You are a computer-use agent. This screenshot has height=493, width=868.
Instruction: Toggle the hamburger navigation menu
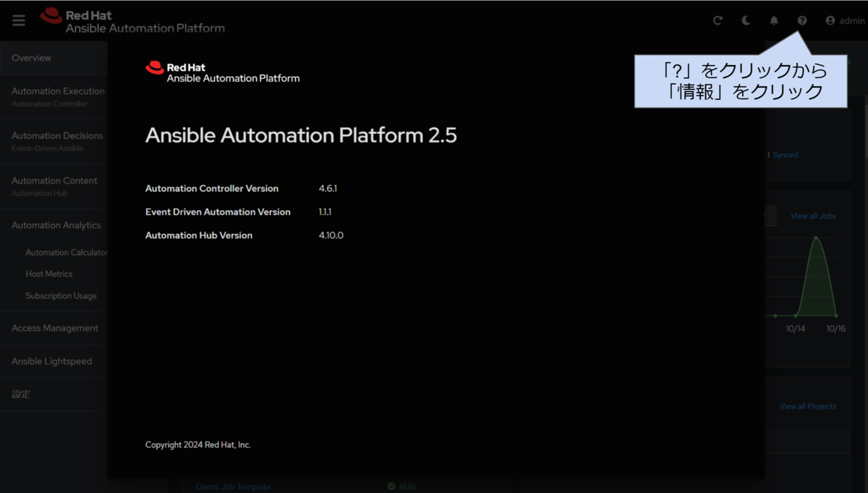19,20
